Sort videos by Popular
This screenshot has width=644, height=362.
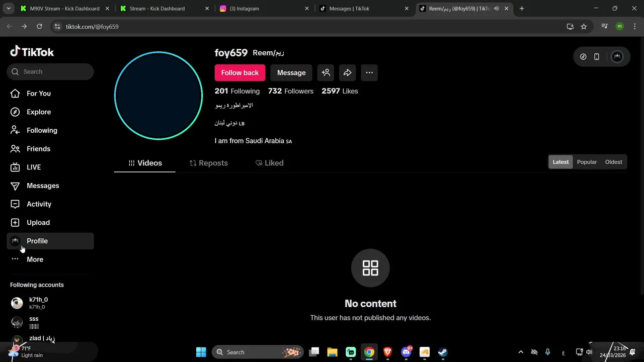click(587, 162)
